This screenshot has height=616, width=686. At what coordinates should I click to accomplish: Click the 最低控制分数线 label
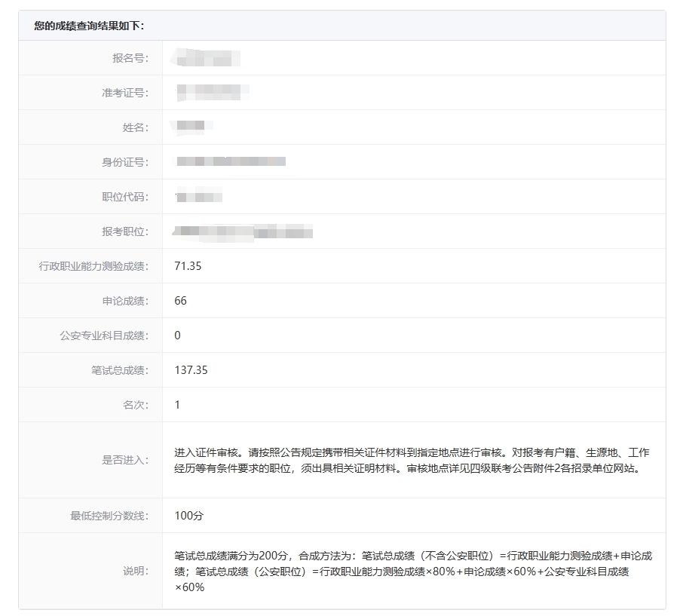click(x=109, y=516)
